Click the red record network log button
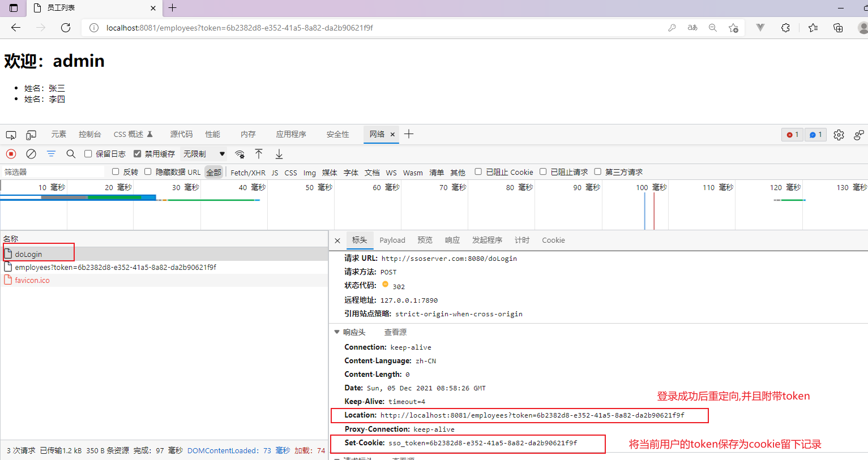The width and height of the screenshot is (868, 460). [11, 154]
